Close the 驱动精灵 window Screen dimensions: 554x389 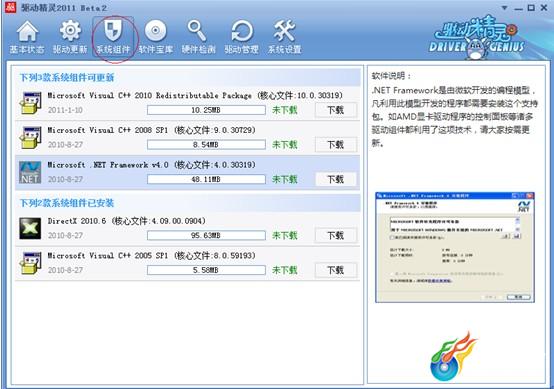(x=544, y=8)
